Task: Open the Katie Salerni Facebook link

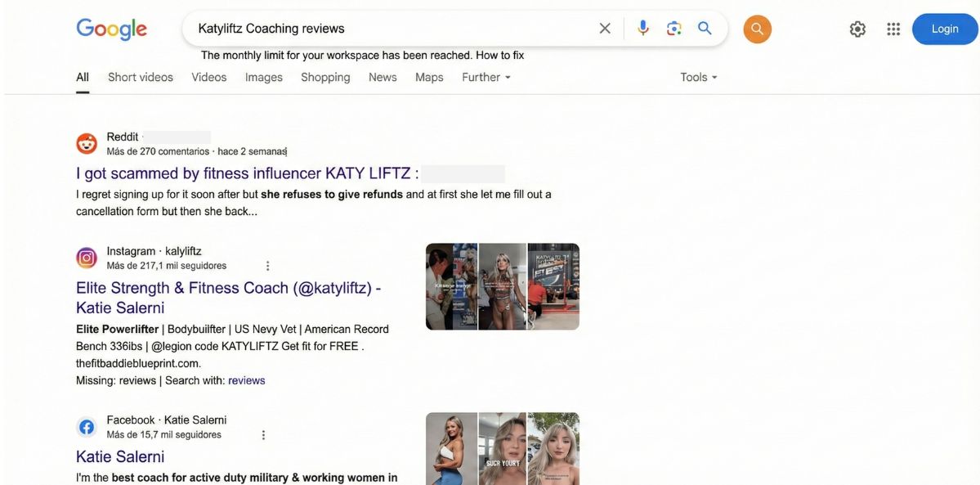Action: click(120, 456)
